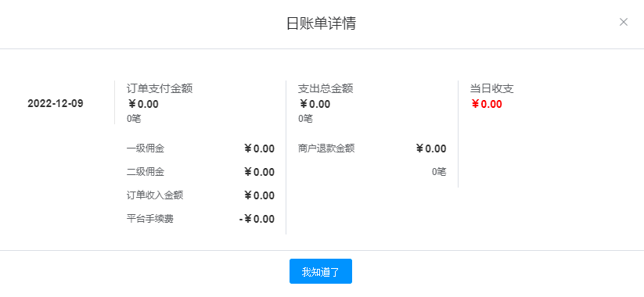Click the 订单收入金额 label
This screenshot has width=644, height=297.
(155, 195)
